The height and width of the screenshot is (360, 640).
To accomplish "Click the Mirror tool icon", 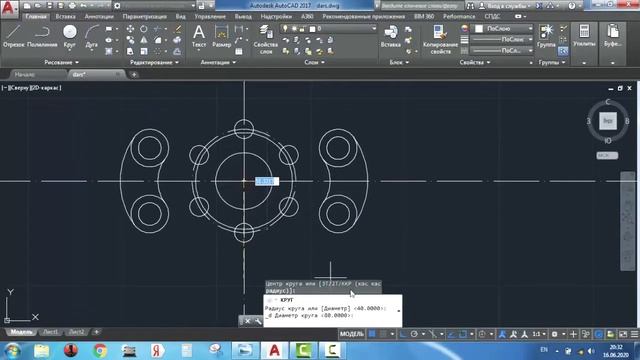I will 144,40.
